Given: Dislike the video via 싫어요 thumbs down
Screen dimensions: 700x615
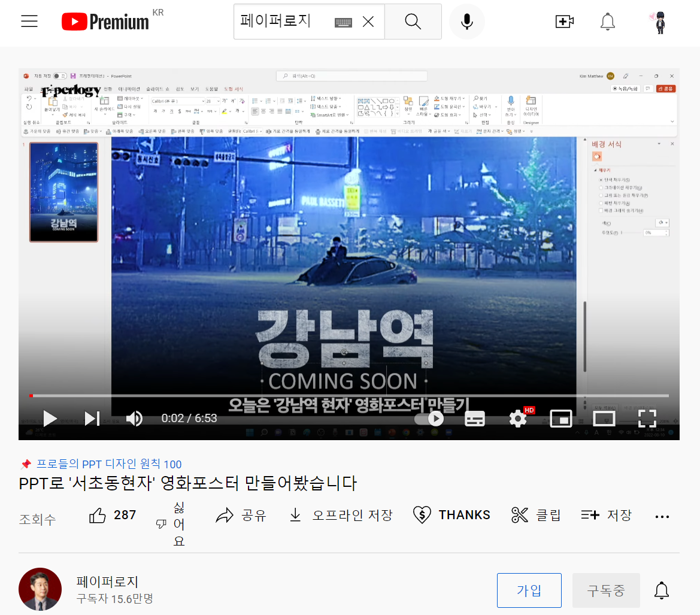Looking at the screenshot, I should (171, 524).
